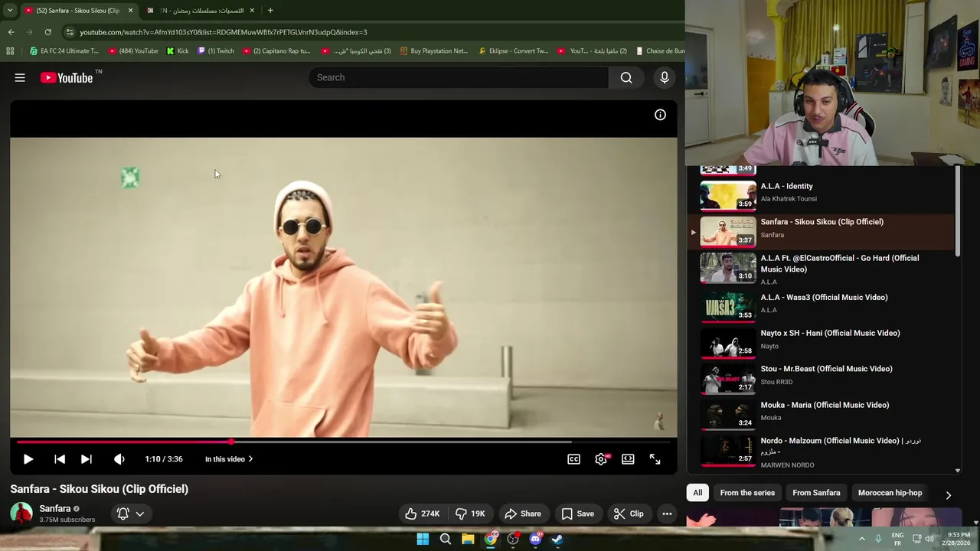Expand the In this video chapters

pyautogui.click(x=229, y=459)
